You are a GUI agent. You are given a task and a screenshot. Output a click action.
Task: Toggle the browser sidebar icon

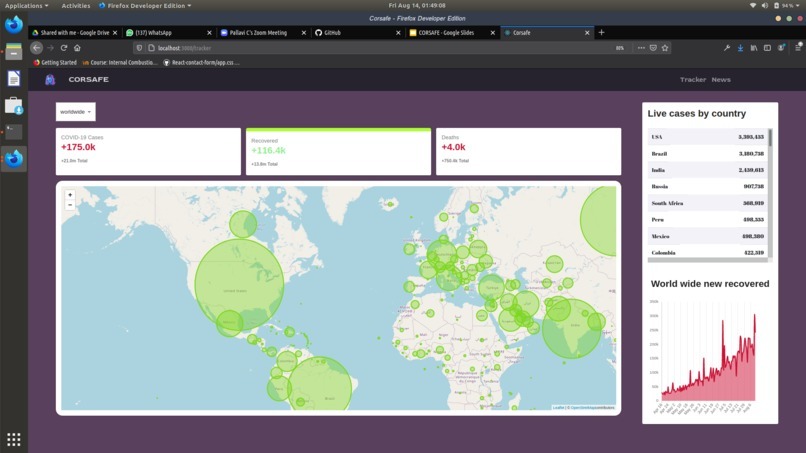pos(767,48)
